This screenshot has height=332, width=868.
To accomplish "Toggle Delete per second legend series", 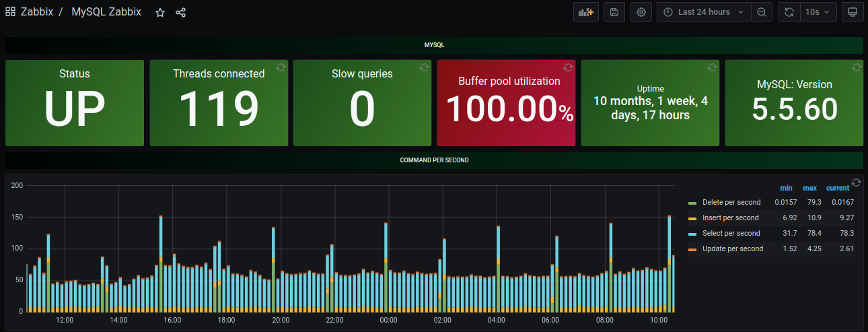I will pyautogui.click(x=731, y=202).
